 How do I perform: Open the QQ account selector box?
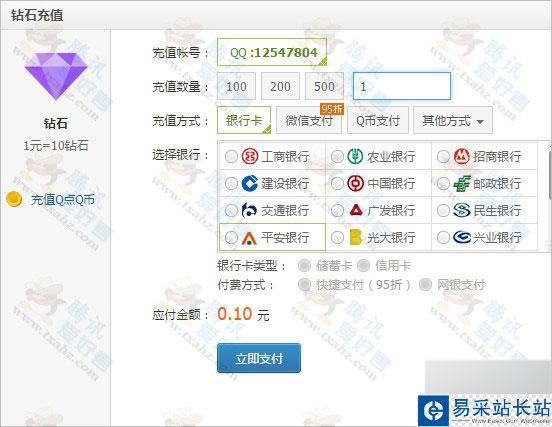pos(272,52)
